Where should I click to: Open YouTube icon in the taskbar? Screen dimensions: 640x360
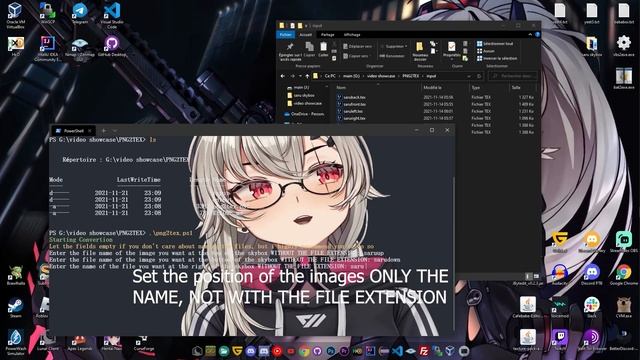[x=291, y=351]
